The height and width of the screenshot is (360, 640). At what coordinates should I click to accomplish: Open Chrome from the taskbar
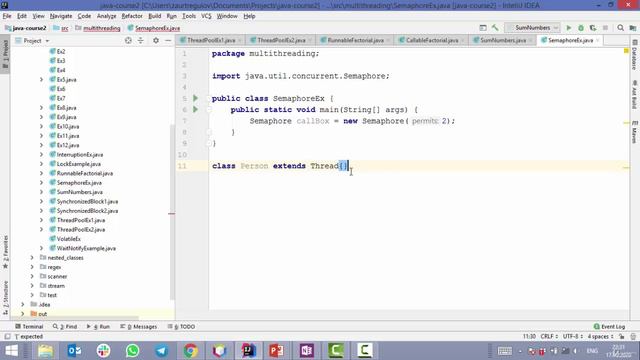190,351
